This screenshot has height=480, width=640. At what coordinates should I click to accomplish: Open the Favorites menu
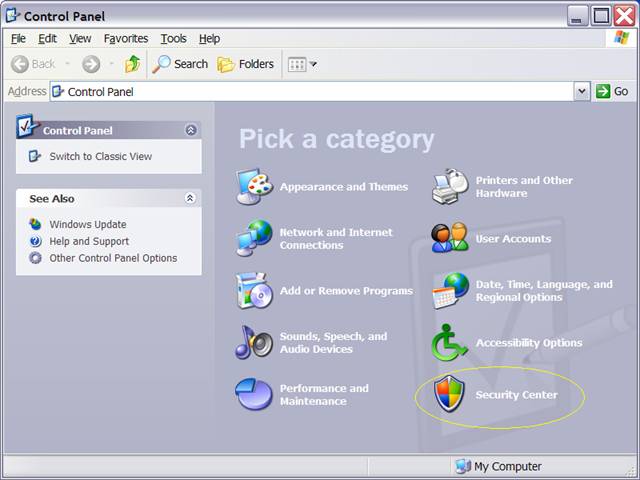click(x=126, y=38)
